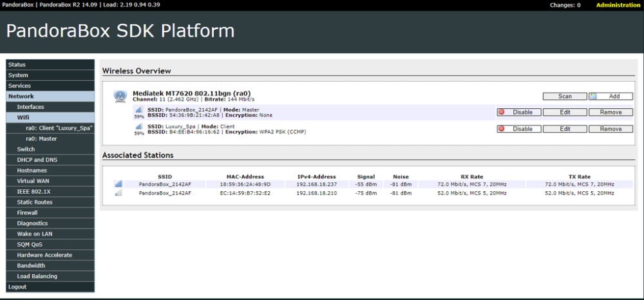Scan for wireless networks
The width and height of the screenshot is (644, 300).
(x=565, y=96)
